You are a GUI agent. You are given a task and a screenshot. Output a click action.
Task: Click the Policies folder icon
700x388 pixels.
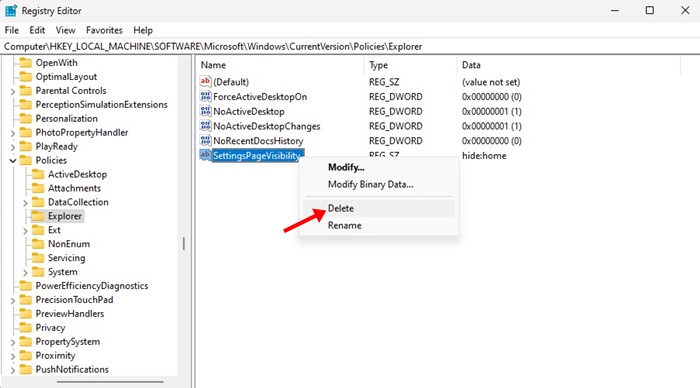[26, 160]
